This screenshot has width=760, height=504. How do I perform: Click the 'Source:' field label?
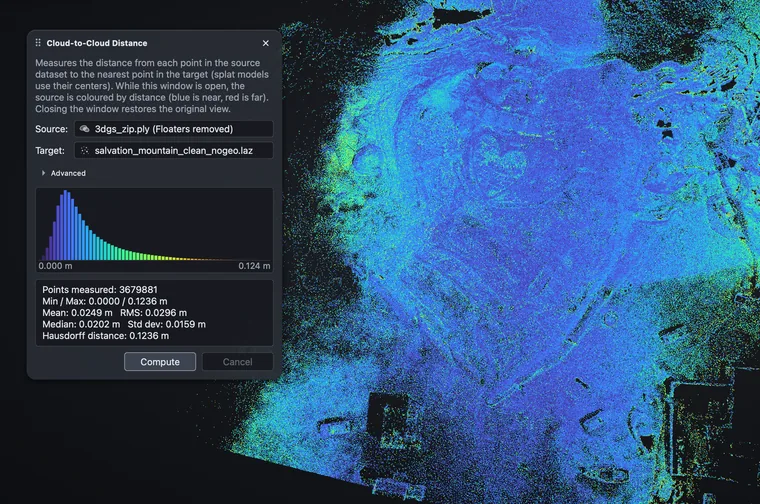click(x=51, y=129)
